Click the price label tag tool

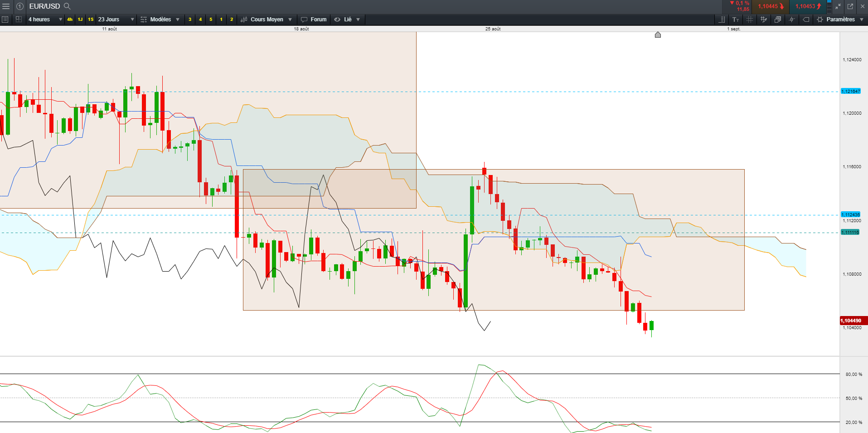(806, 19)
